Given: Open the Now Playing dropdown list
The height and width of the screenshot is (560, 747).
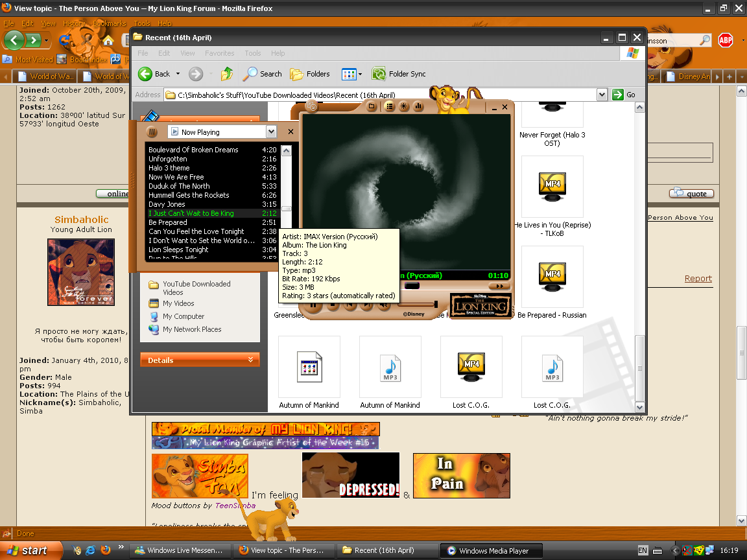Looking at the screenshot, I should point(271,132).
